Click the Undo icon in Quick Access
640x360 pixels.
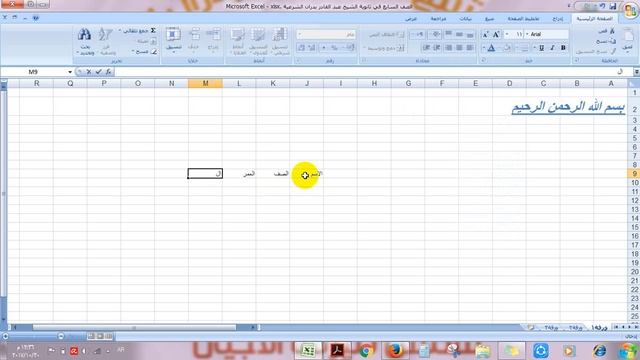tap(602, 6)
